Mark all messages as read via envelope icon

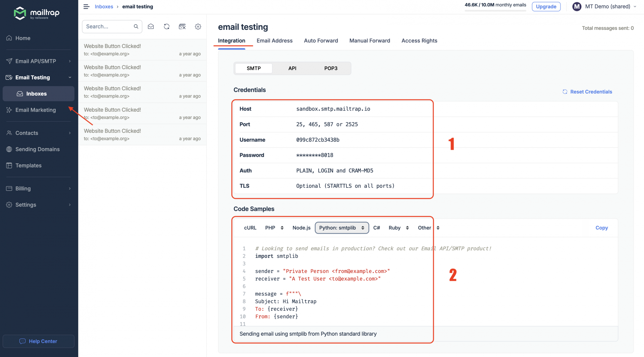click(151, 26)
